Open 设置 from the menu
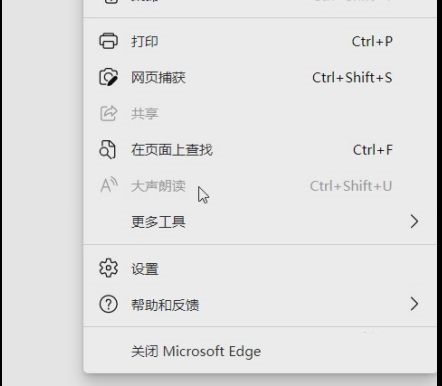Screen dimensions: 442x386 coord(260,268)
